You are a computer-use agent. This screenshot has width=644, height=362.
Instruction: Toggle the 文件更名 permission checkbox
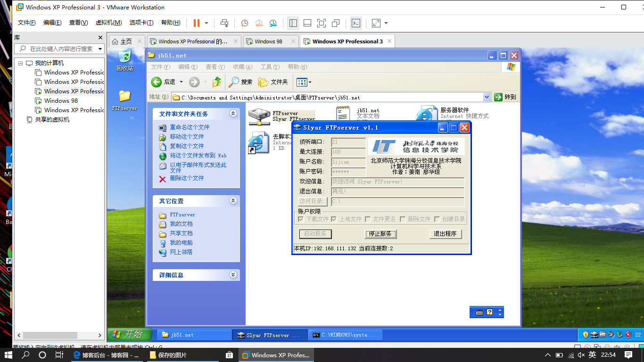(x=369, y=219)
